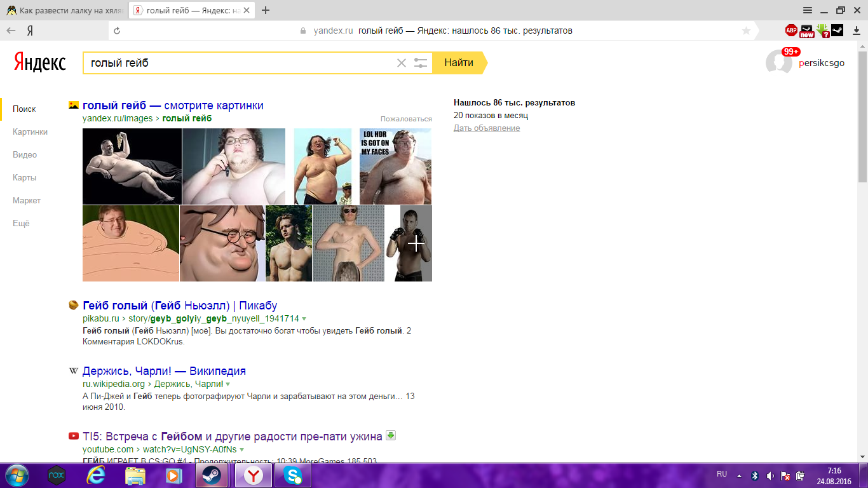Open 'голый гейб — смотрите картинки' link
Image resolution: width=868 pixels, height=488 pixels.
tap(173, 105)
